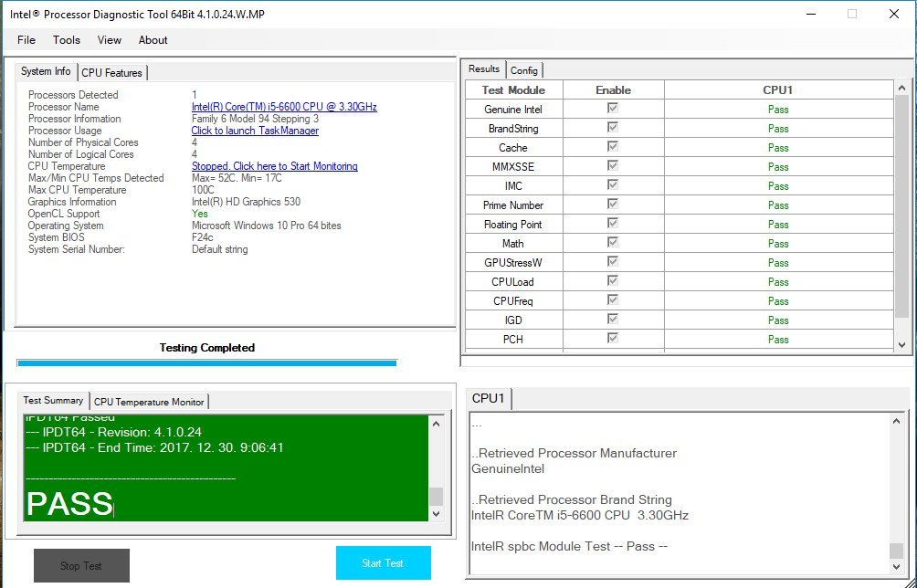The width and height of the screenshot is (917, 588).
Task: Click to launch TaskManager link
Action: pyautogui.click(x=255, y=131)
